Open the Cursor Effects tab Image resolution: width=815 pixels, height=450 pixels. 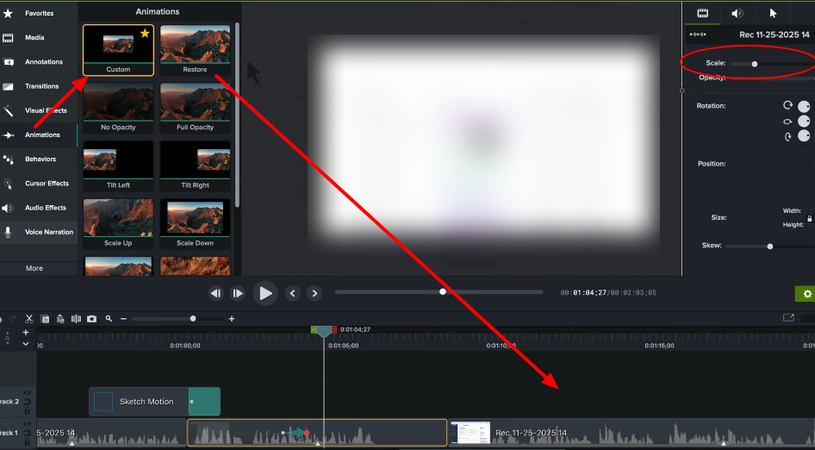(x=38, y=183)
